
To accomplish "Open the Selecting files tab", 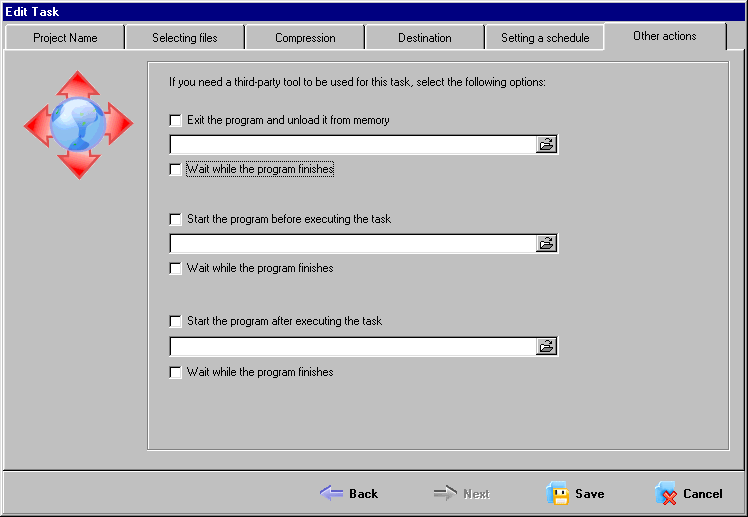I will (x=185, y=38).
